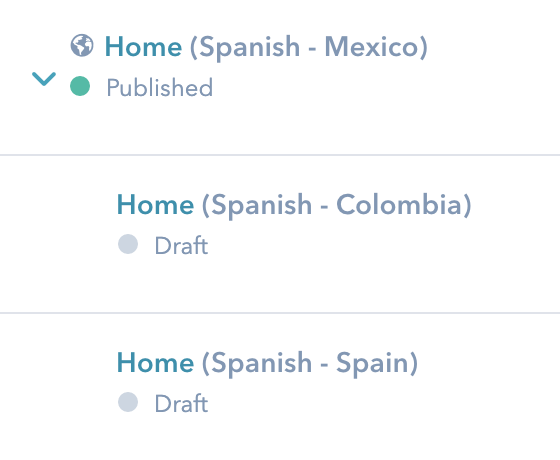Click the Draft status text under Colombia

[x=181, y=246]
